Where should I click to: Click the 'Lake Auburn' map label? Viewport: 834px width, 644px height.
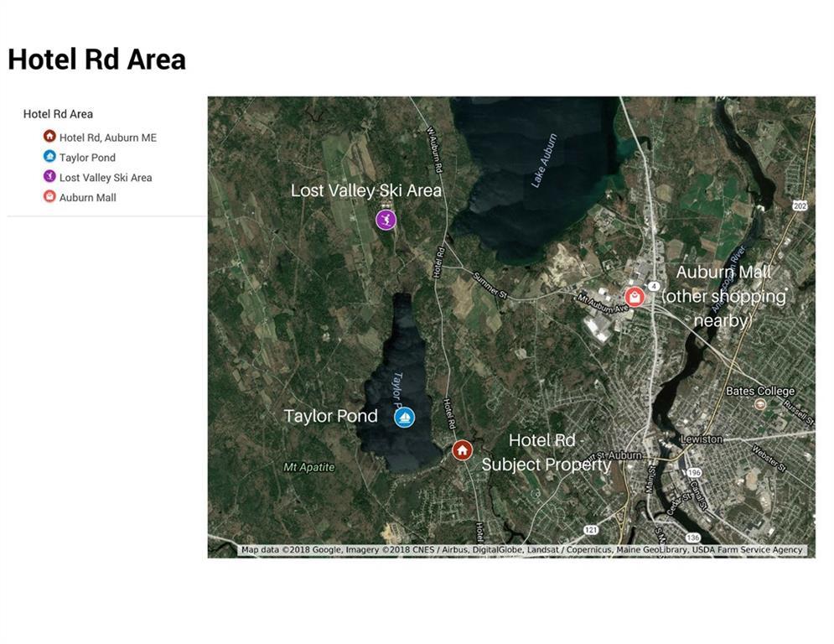click(544, 160)
